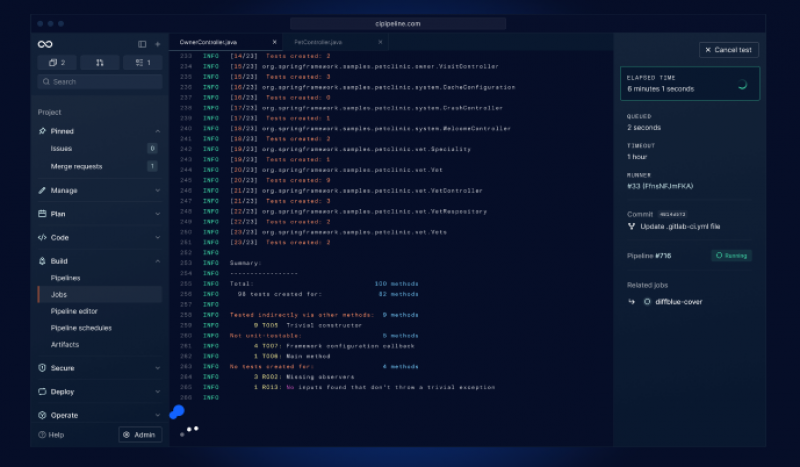Click the infinity logo in the sidebar
Viewport: 800px width, 467px height.
tap(45, 44)
